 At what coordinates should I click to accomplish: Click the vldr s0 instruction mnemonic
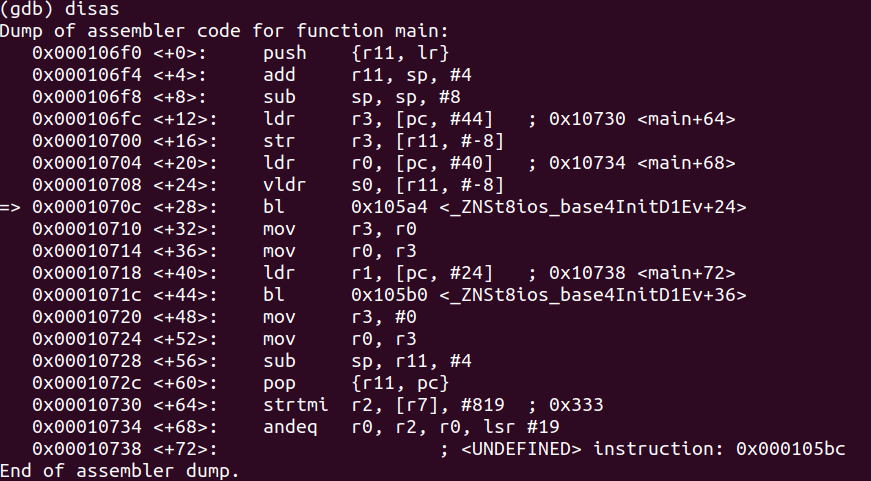(x=284, y=185)
